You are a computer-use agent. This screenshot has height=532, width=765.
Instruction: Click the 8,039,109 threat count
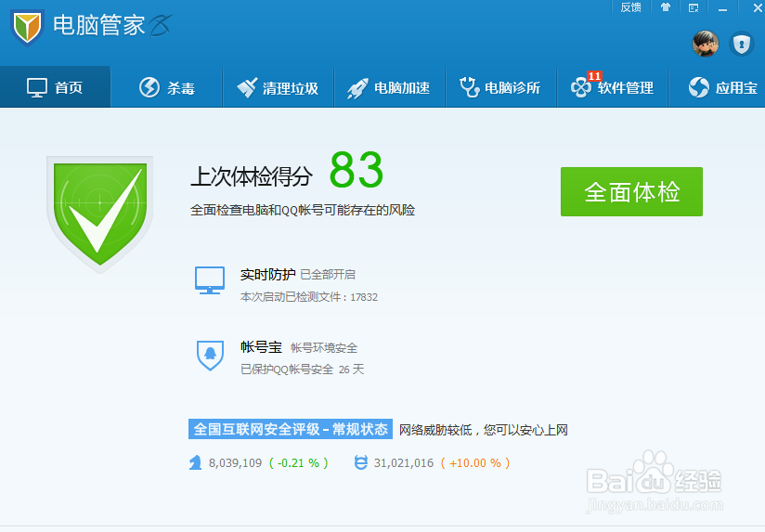pyautogui.click(x=235, y=462)
